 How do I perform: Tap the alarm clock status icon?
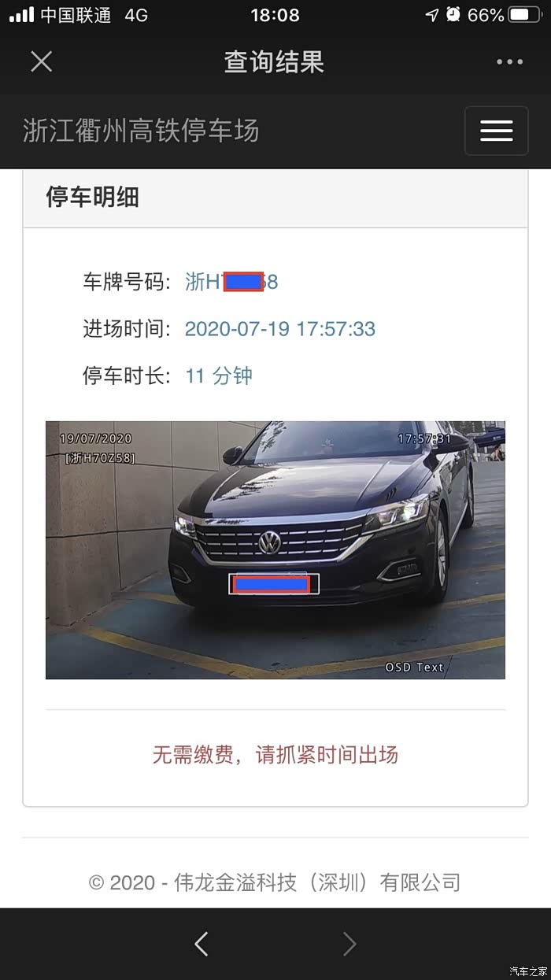coord(453,14)
